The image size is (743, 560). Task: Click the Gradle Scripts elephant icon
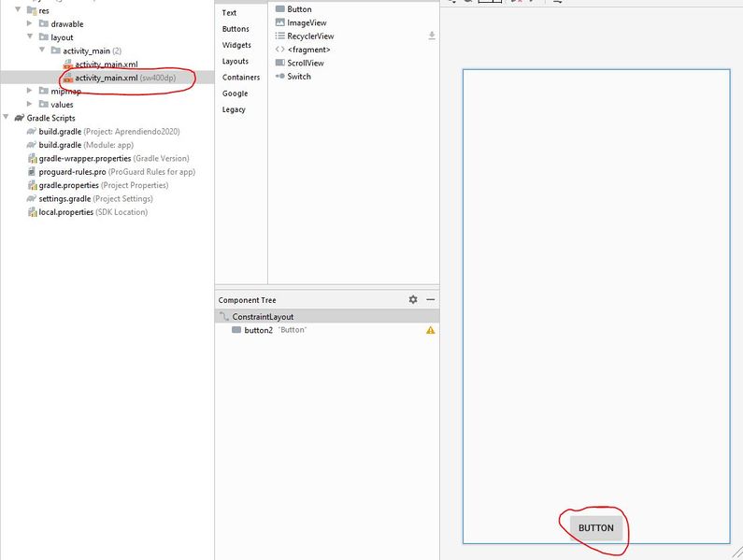pyautogui.click(x=20, y=118)
